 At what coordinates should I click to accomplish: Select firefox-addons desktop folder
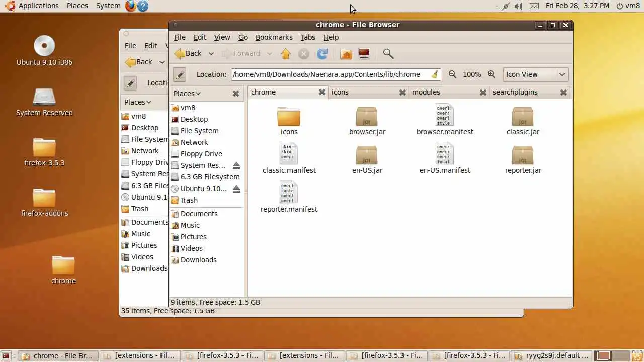click(44, 202)
